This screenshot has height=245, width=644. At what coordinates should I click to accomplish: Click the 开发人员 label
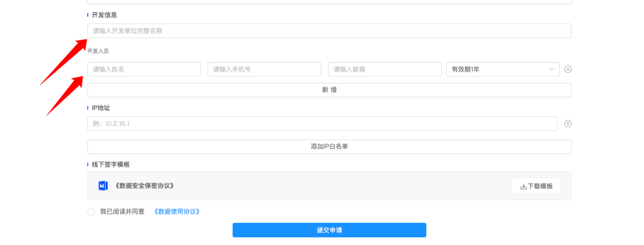[x=98, y=51]
